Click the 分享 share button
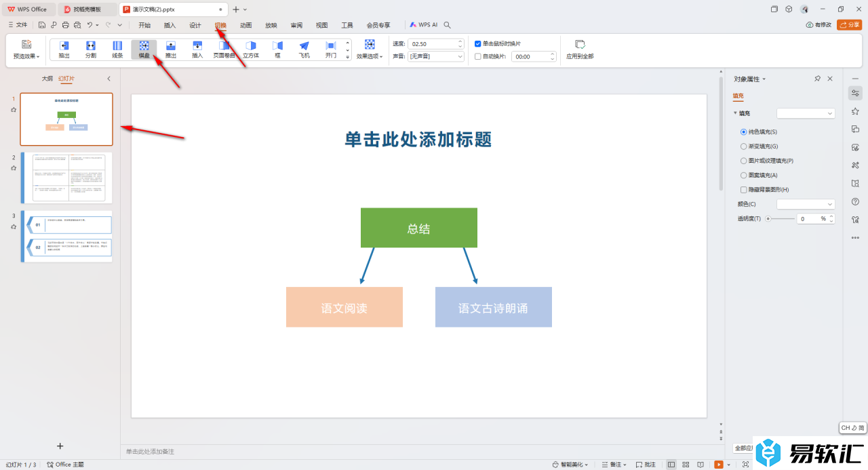The image size is (868, 470). coord(850,25)
